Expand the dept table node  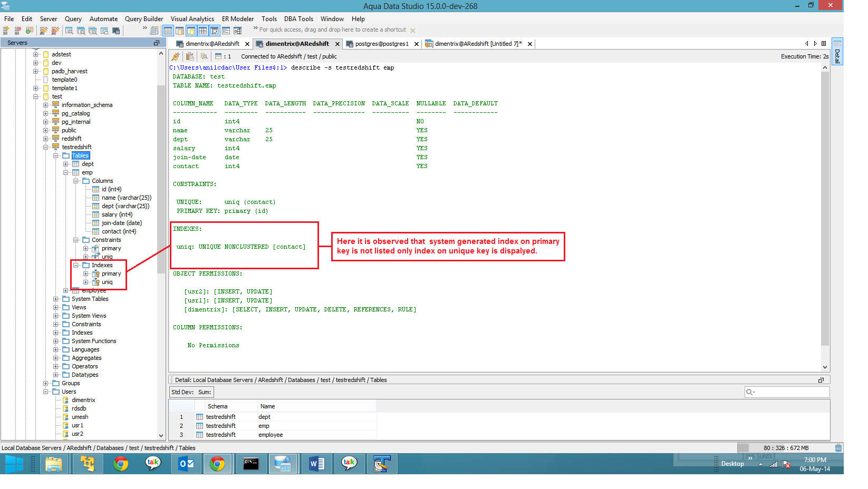[x=66, y=164]
